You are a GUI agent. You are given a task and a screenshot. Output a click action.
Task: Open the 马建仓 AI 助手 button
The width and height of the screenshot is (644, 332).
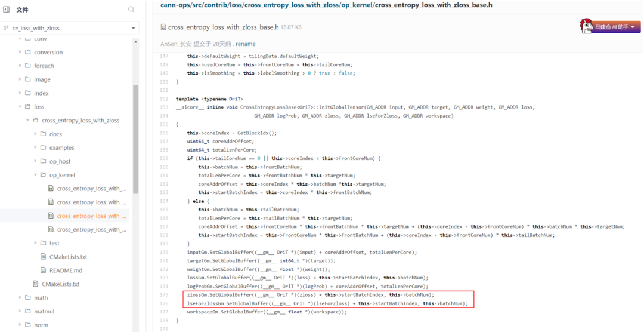point(611,27)
